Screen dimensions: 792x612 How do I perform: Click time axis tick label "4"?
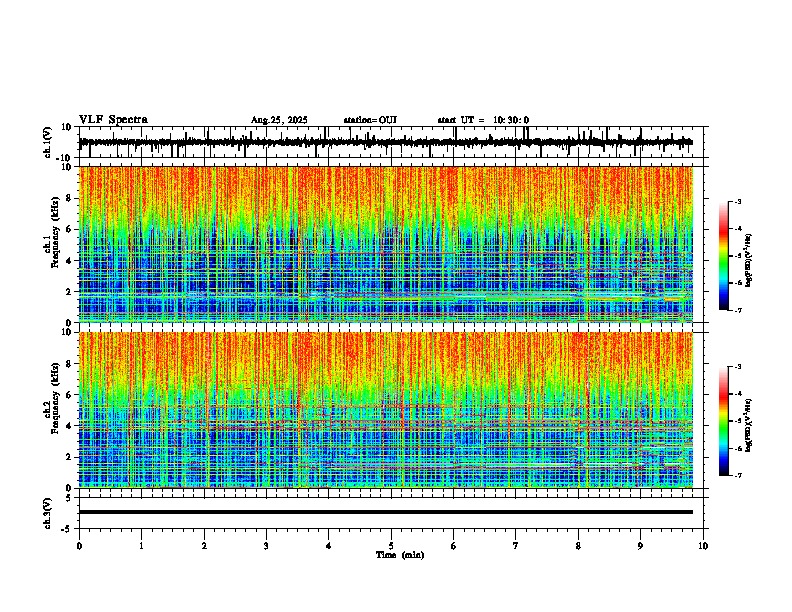[329, 546]
